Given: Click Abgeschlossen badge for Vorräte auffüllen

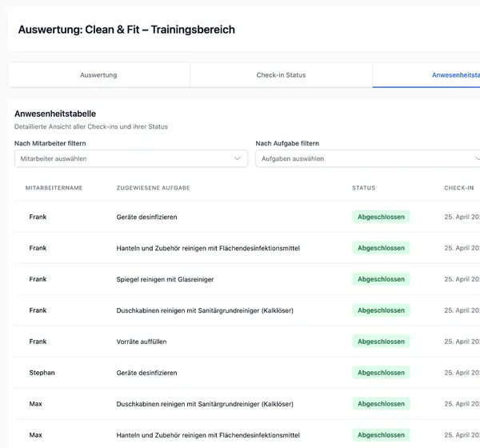Looking at the screenshot, I should (381, 342).
